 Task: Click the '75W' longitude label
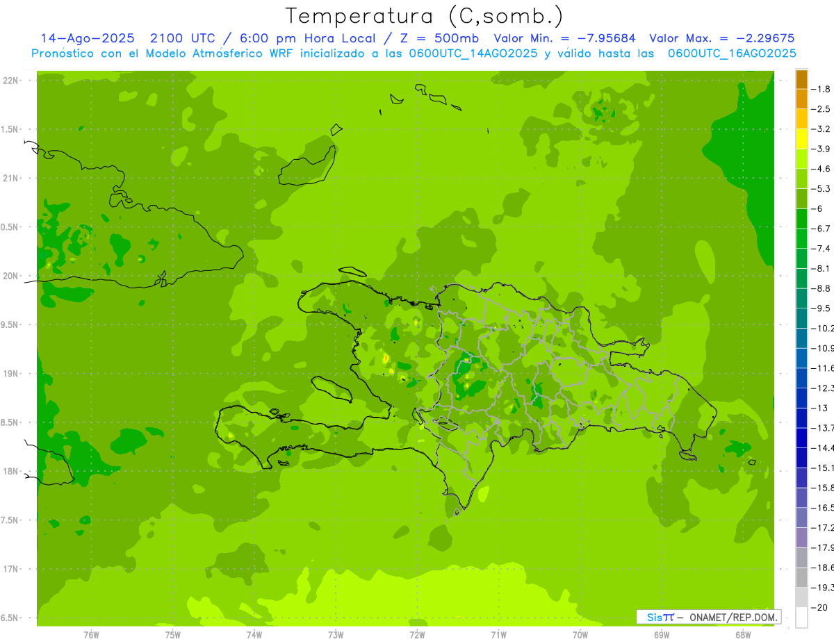pos(173,634)
